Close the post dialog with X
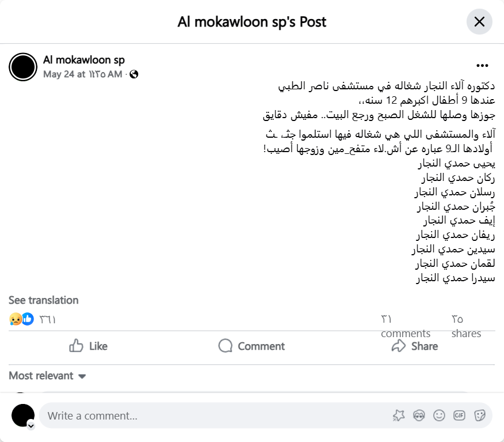The height and width of the screenshot is (442, 504). pos(479,22)
